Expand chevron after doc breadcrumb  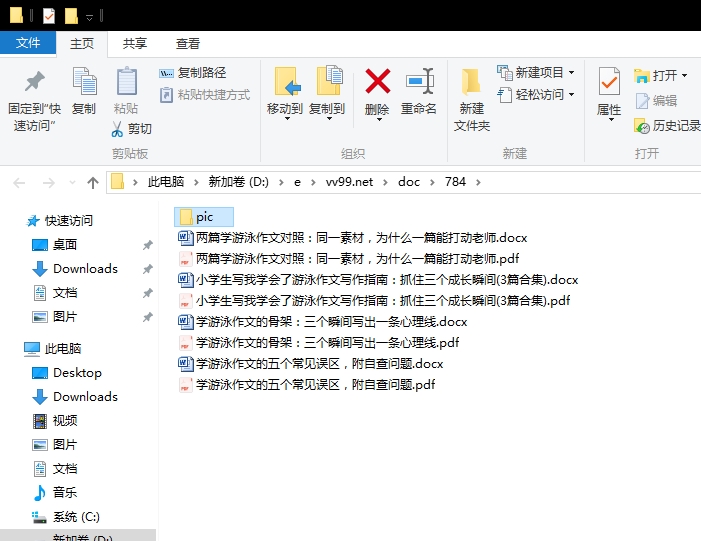click(x=432, y=182)
